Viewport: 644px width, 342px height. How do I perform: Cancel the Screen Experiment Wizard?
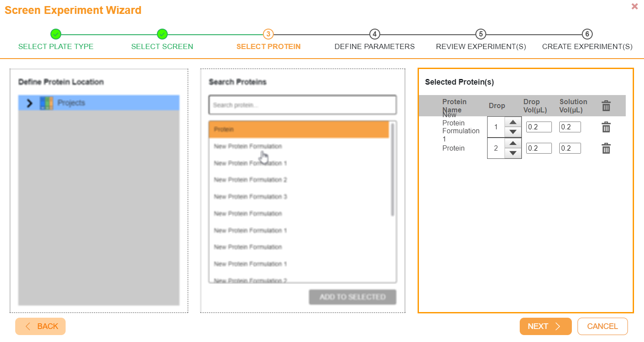(x=602, y=326)
